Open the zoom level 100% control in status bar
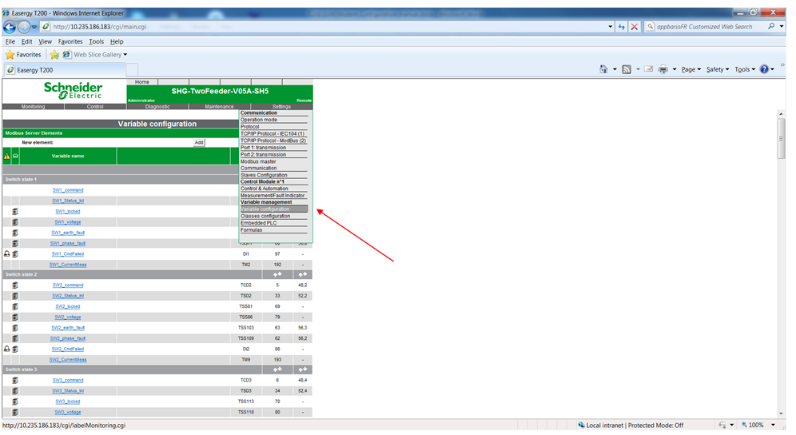 [x=759, y=425]
